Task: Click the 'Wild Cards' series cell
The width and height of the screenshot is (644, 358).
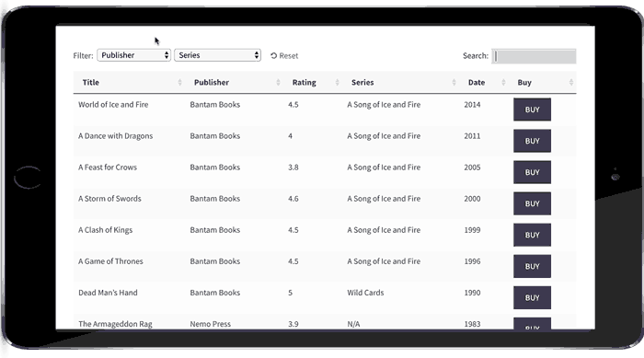Action: tap(365, 293)
